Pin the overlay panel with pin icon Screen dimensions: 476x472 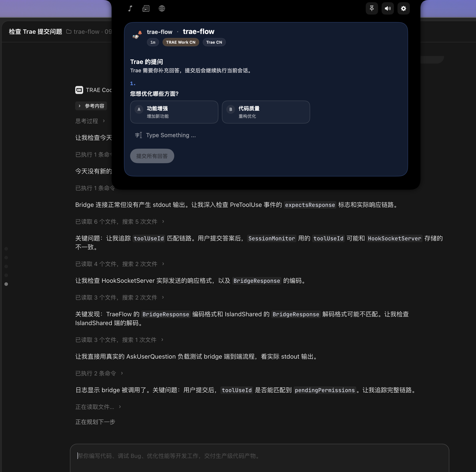(372, 9)
